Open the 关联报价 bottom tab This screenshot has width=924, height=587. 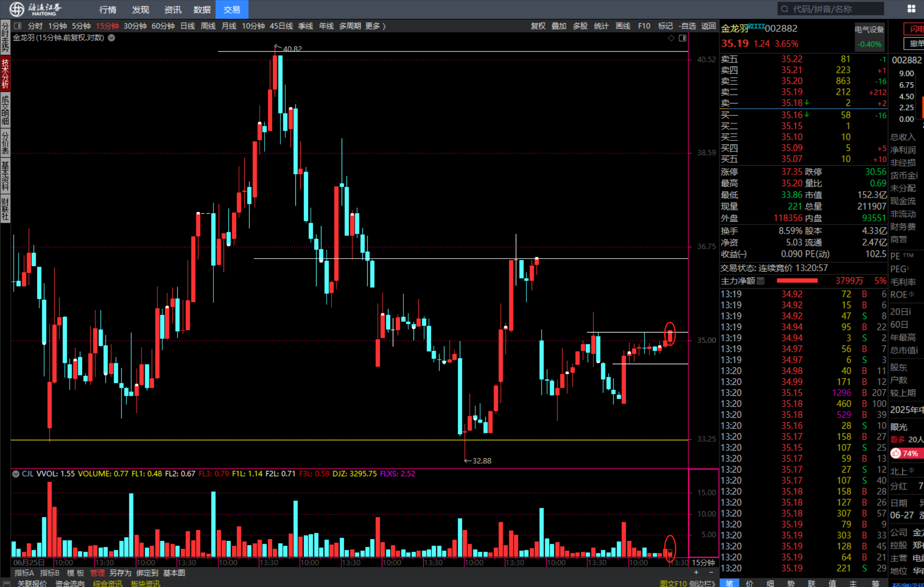32,583
